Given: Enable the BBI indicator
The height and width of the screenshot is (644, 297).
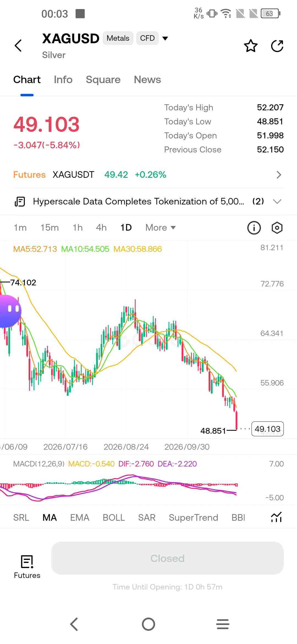Looking at the screenshot, I should click(x=238, y=518).
